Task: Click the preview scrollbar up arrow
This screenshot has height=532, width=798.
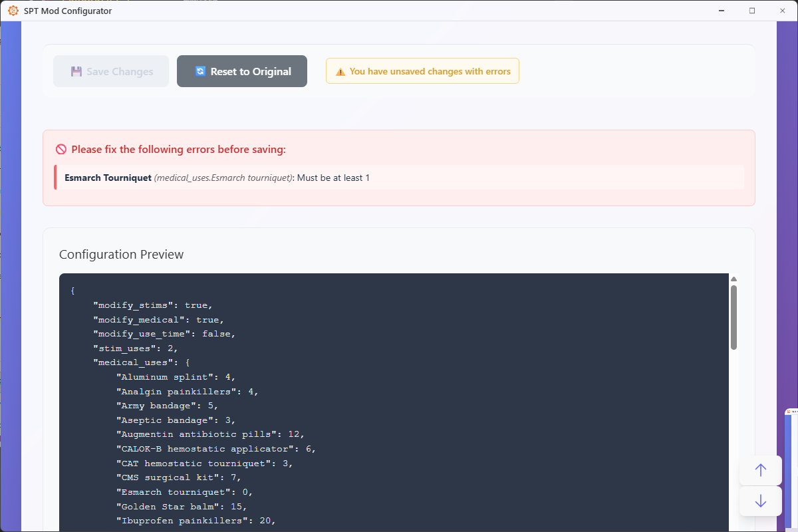Action: [x=733, y=279]
